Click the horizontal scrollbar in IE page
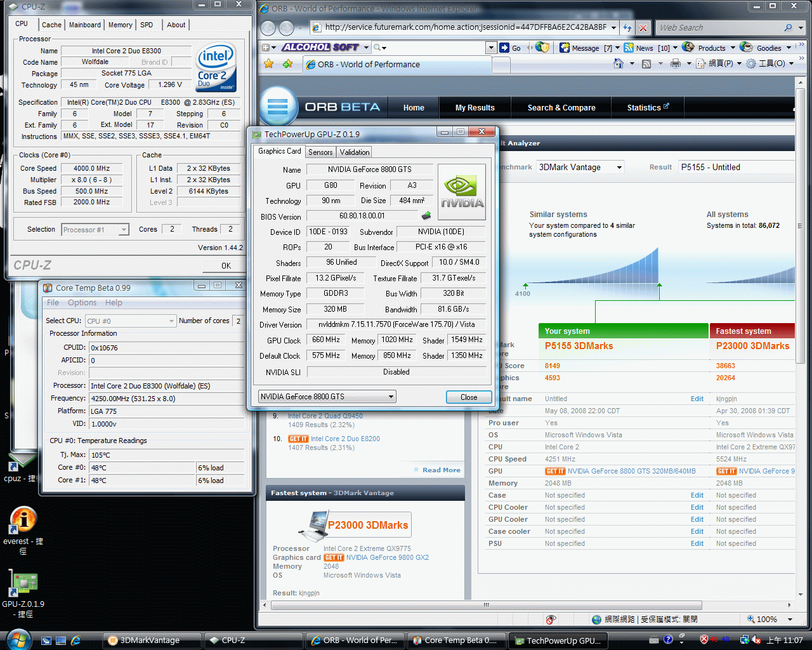This screenshot has height=650, width=812. (487, 605)
